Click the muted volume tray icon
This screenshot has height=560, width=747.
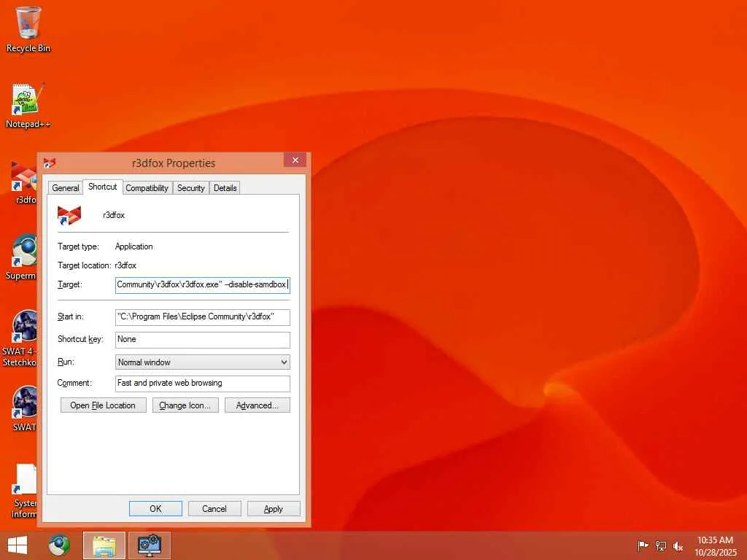[678, 545]
